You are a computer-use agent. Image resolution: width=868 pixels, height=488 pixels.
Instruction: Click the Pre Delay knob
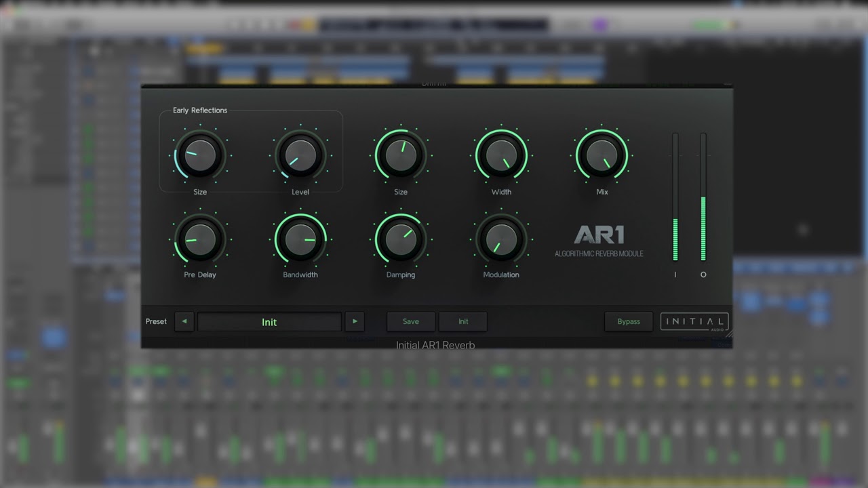[200, 239]
